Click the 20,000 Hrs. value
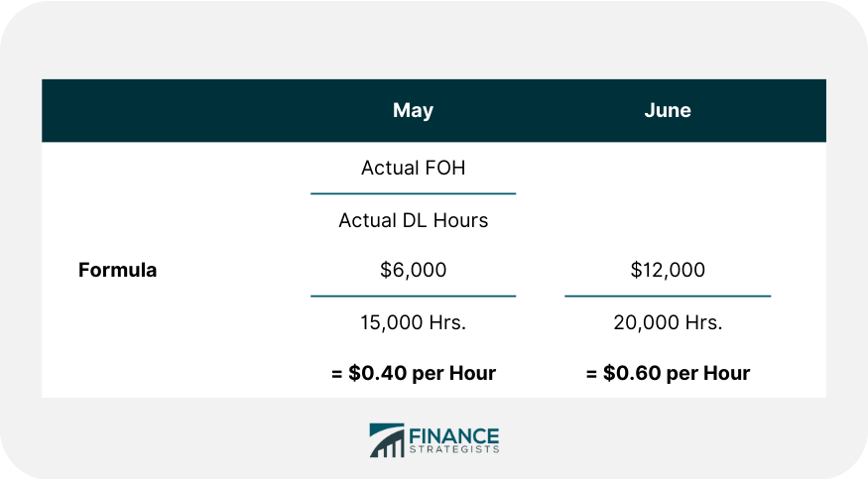The height and width of the screenshot is (481, 868). tap(668, 322)
